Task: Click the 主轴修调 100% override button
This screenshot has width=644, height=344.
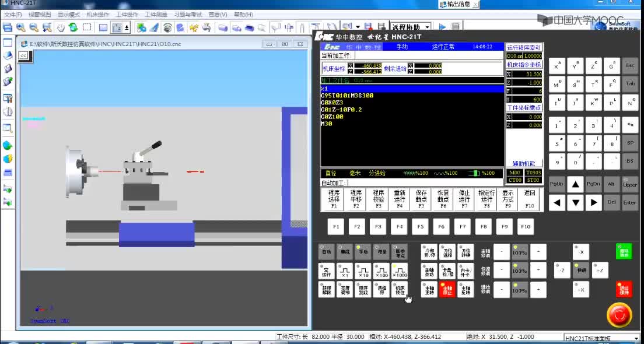Action: 520,252
